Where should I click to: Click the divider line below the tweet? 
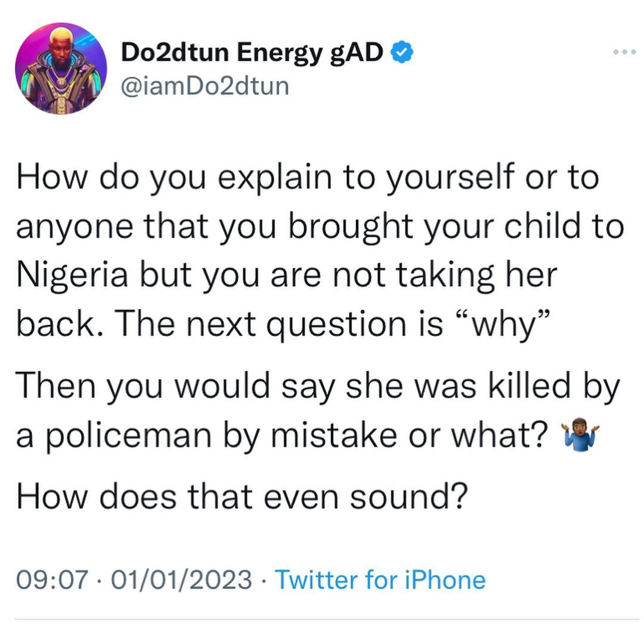click(x=322, y=619)
